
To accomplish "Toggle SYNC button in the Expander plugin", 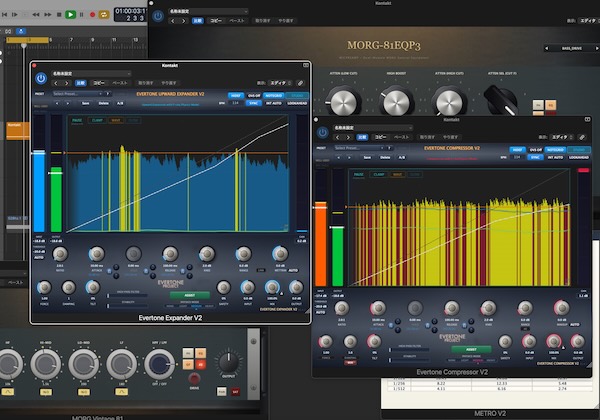I will 253,103.
